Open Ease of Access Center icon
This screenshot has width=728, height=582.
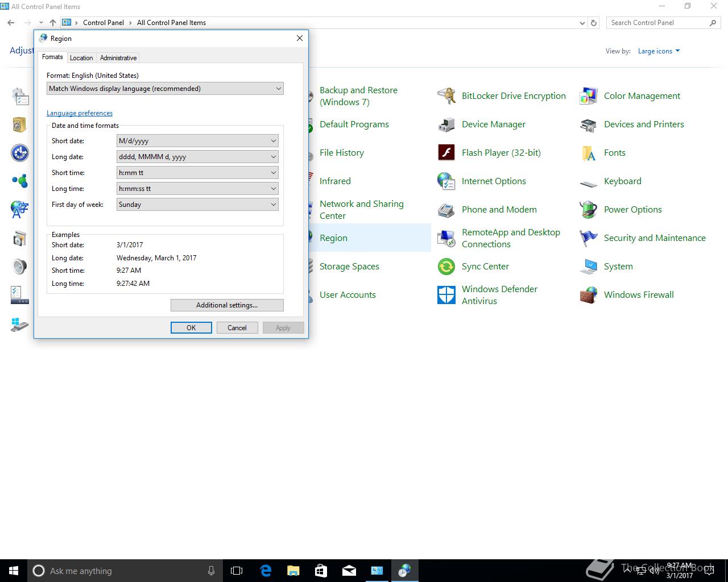[20, 153]
